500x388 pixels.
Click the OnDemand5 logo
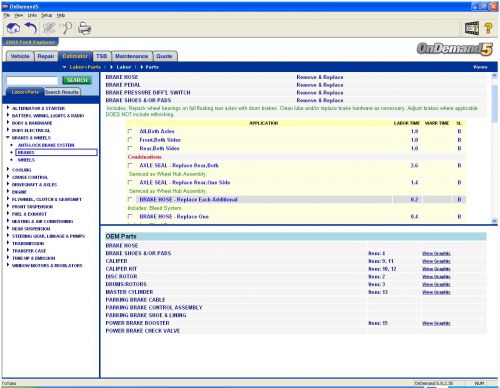454,49
